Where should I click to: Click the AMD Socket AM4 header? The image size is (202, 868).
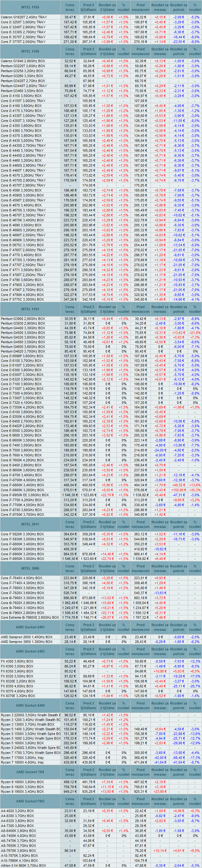coord(30,705)
